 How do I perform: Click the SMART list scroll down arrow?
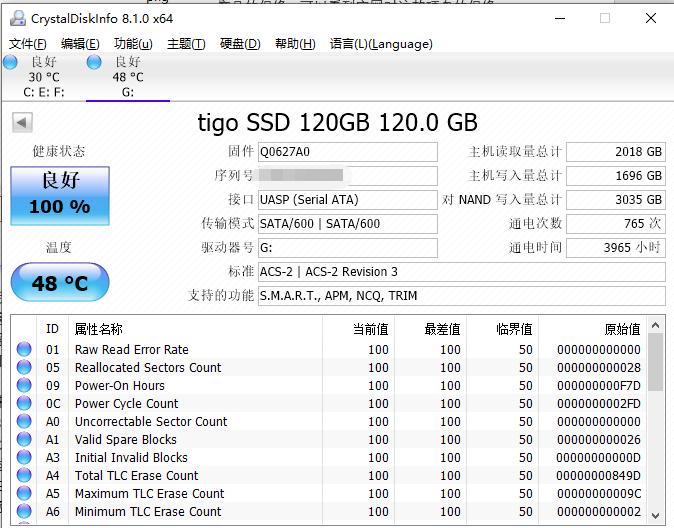656,516
